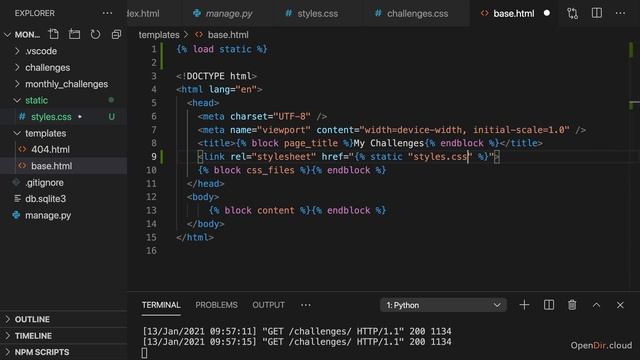This screenshot has width=640, height=360.
Task: Kill terminal with trash icon
Action: 572,305
